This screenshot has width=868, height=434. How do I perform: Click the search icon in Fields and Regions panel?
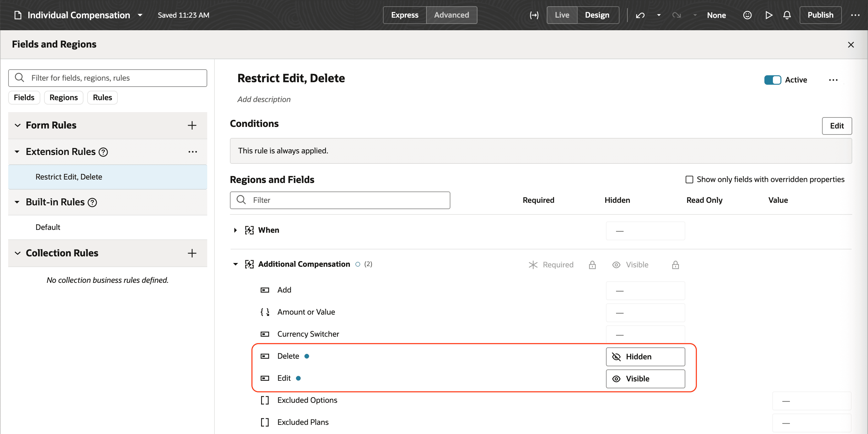point(20,77)
